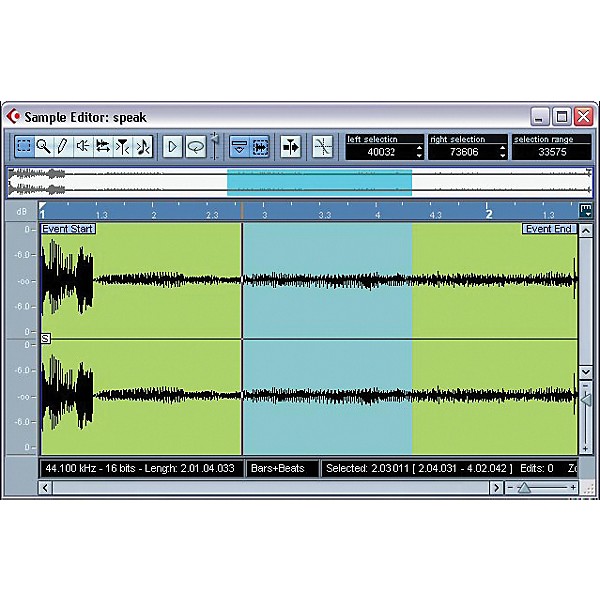Image resolution: width=600 pixels, height=600 pixels.
Task: Click the vertical zoom plus sign
Action: click(585, 449)
